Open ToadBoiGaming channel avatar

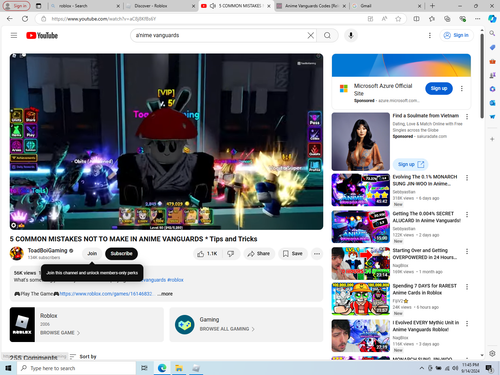coord(16,254)
